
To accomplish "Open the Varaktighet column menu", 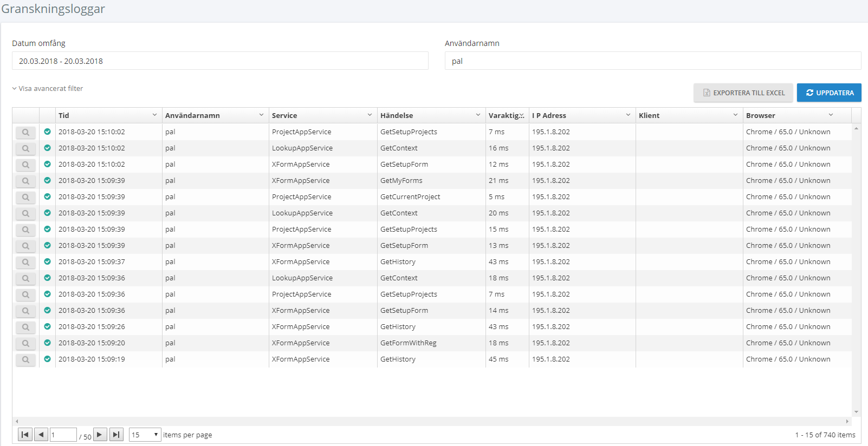I will point(522,115).
